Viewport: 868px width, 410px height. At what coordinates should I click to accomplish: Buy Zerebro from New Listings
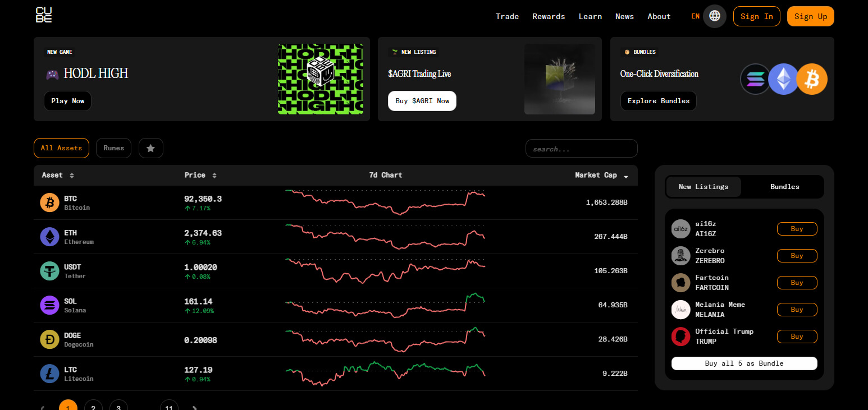point(797,256)
